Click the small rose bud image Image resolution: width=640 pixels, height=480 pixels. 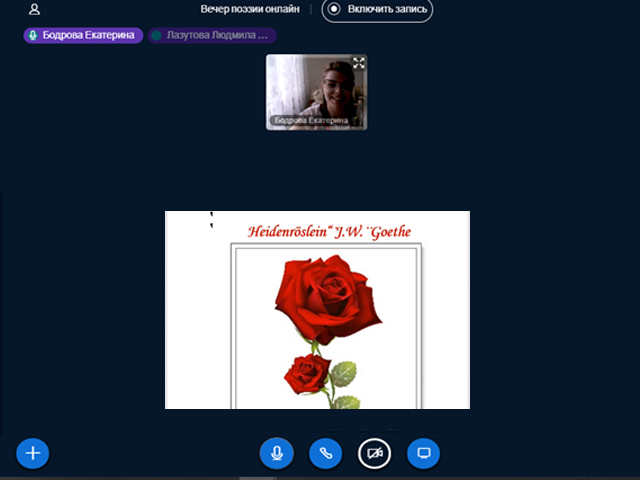(305, 375)
